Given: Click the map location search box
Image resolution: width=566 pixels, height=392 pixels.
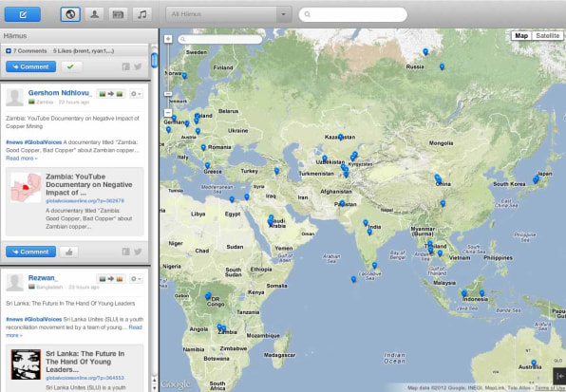Looking at the screenshot, I should point(219,39).
